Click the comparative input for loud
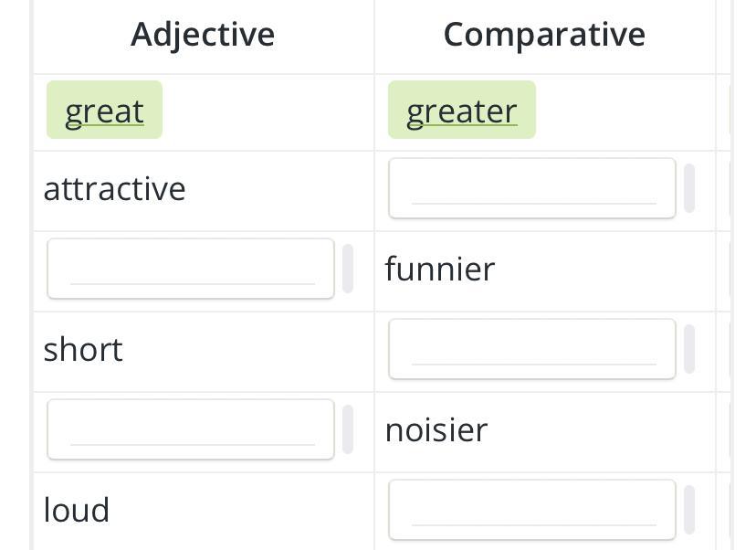This screenshot has width=756, height=550. [532, 510]
